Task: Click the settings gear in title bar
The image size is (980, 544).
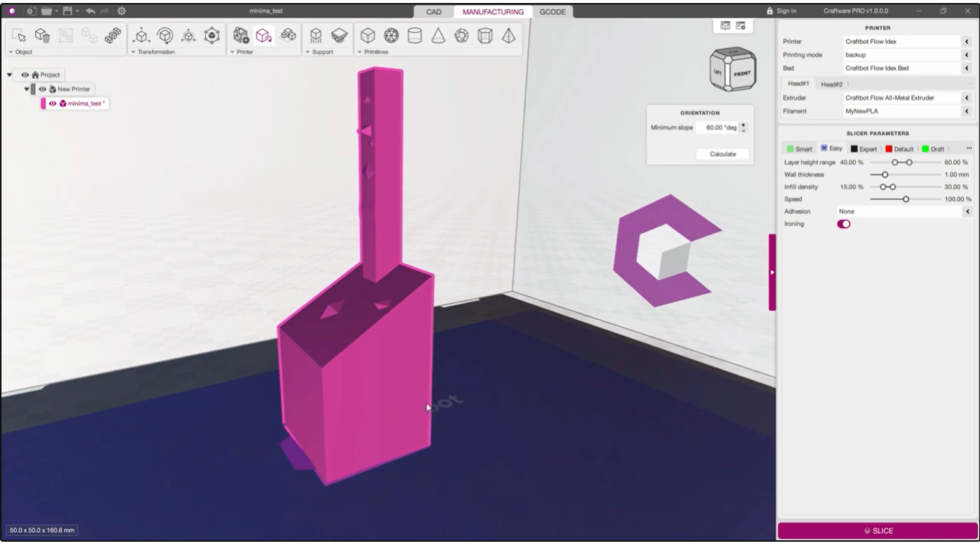Action: [122, 11]
